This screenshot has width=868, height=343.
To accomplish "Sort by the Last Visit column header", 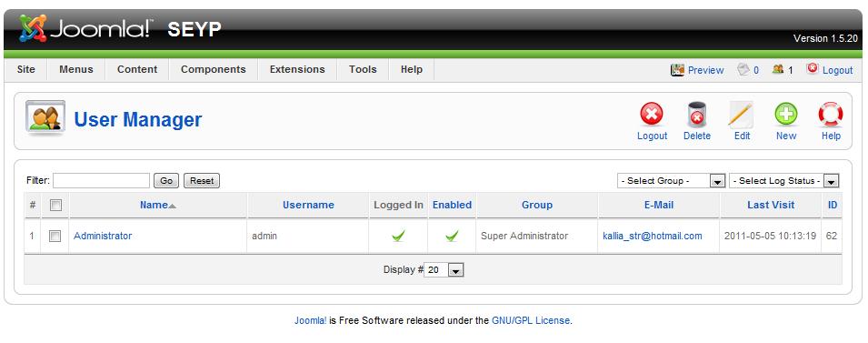I will point(771,205).
